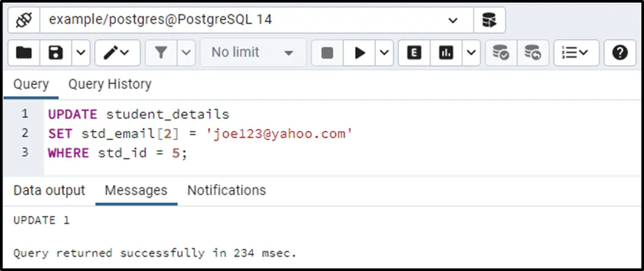Click the connection status icon
The image size is (644, 271).
(24, 20)
